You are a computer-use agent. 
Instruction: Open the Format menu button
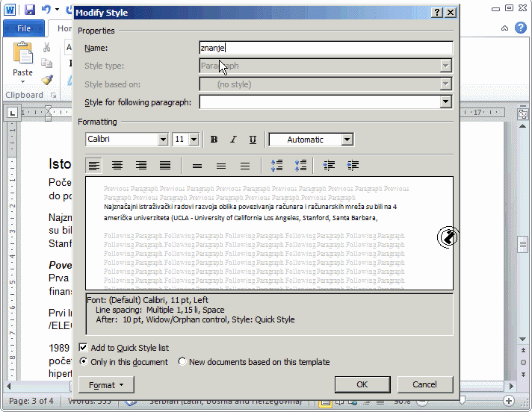point(105,385)
